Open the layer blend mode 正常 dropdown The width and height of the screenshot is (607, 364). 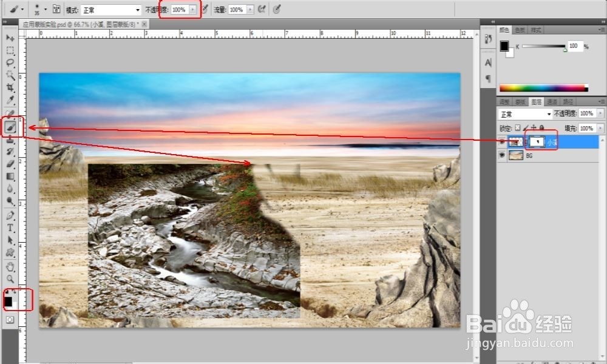click(x=525, y=114)
